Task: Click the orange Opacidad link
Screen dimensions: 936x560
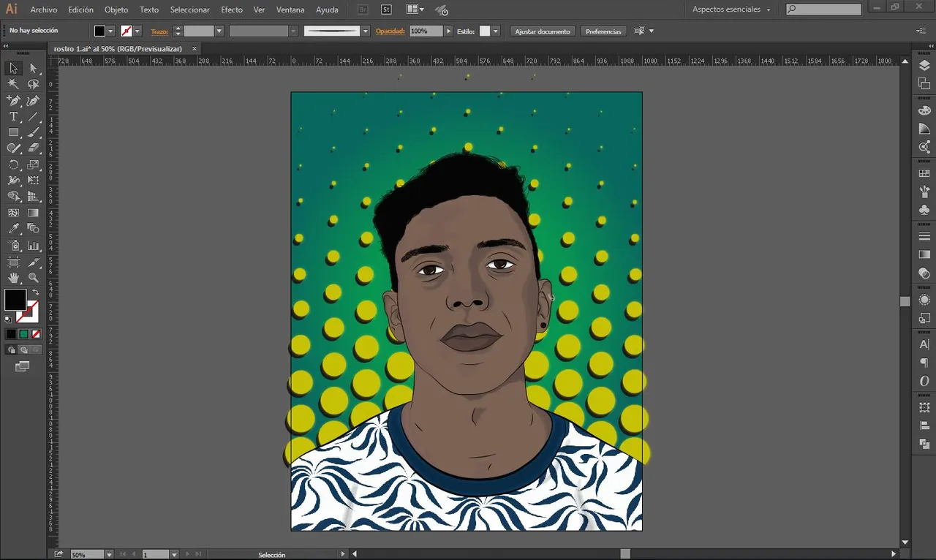Action: (x=390, y=31)
